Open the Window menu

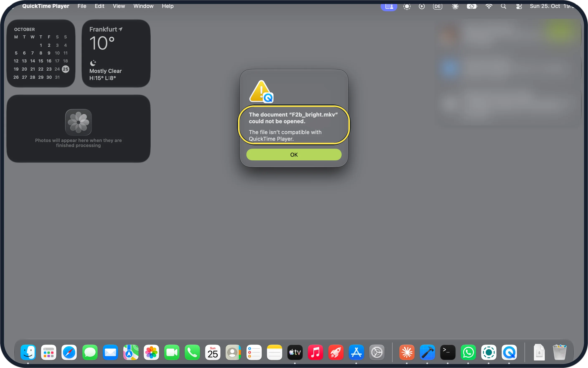point(143,6)
